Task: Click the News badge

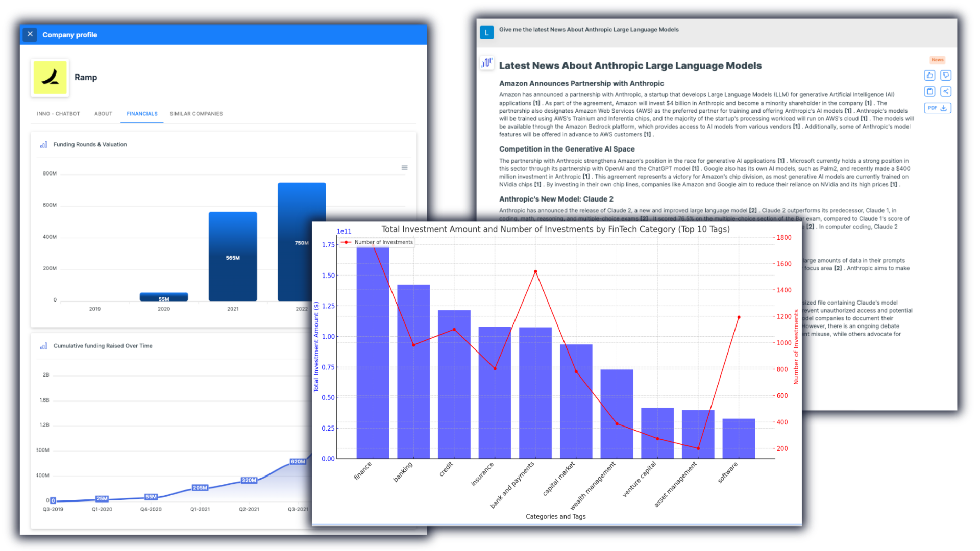Action: coord(938,60)
